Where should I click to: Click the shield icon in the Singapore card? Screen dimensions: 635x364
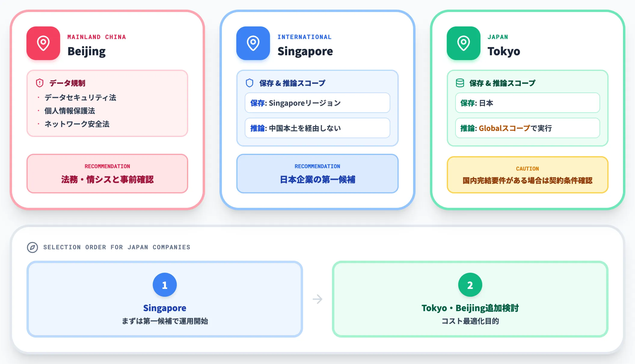coord(250,83)
